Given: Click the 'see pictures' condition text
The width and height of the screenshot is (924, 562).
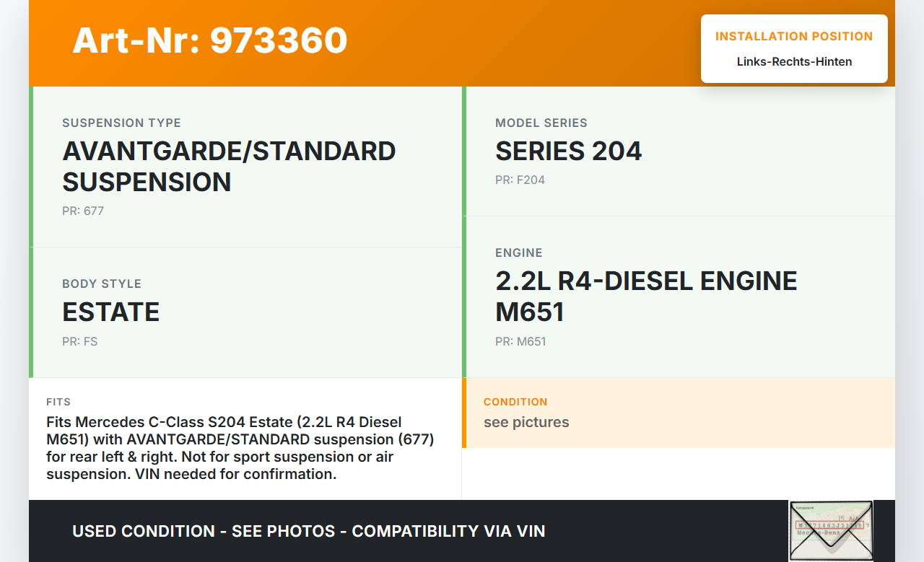Looking at the screenshot, I should click(526, 423).
